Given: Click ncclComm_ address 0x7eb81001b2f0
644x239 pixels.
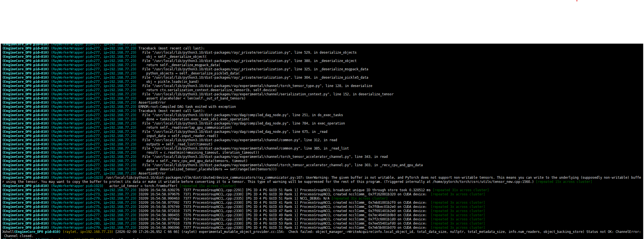Looking at the screenshot, I should coord(382,203).
